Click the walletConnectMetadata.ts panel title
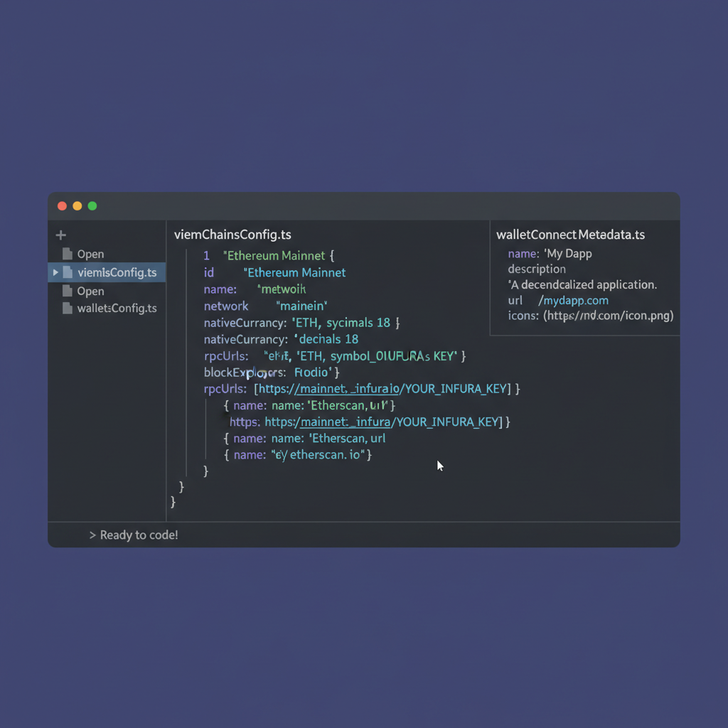The image size is (728, 728). (570, 234)
